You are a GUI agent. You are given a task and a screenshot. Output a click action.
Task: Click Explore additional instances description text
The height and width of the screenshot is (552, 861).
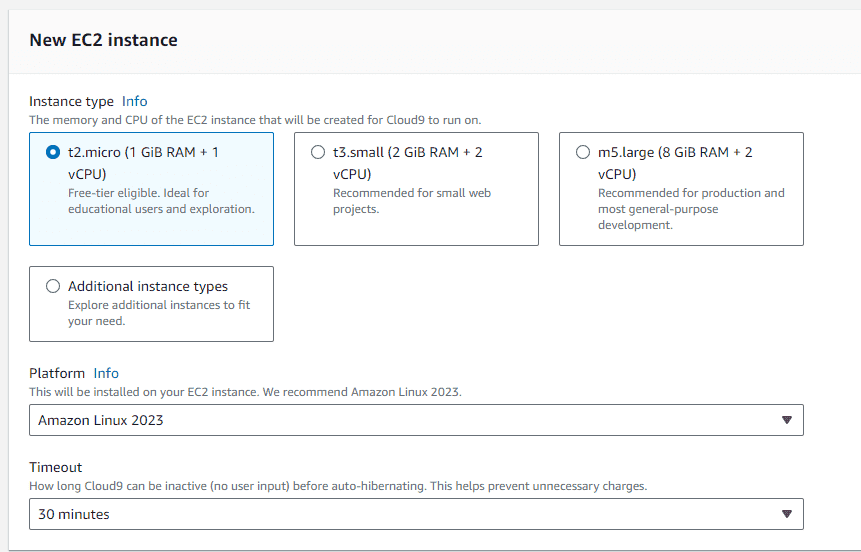[159, 313]
